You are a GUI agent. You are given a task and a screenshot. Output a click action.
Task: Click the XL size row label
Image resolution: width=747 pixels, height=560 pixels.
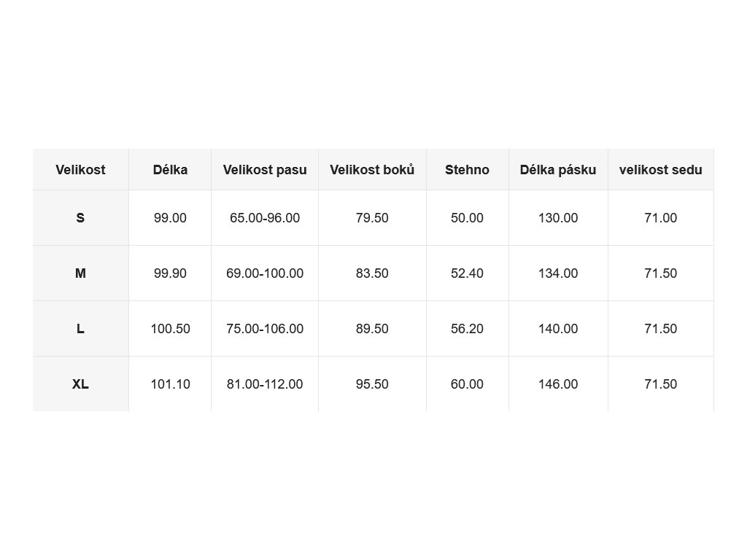[x=80, y=384]
